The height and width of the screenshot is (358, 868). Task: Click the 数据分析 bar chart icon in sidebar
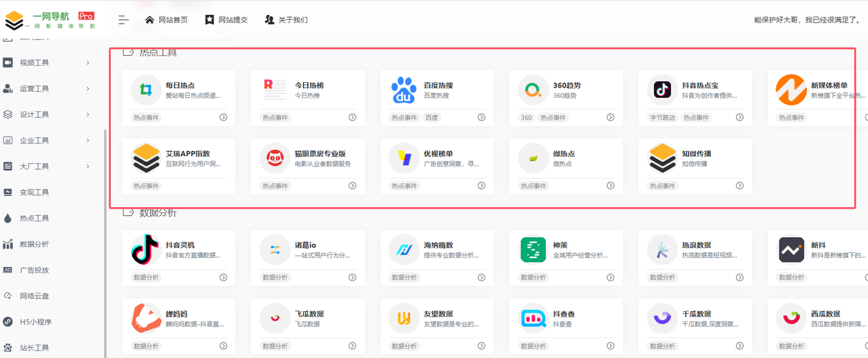tap(8, 244)
